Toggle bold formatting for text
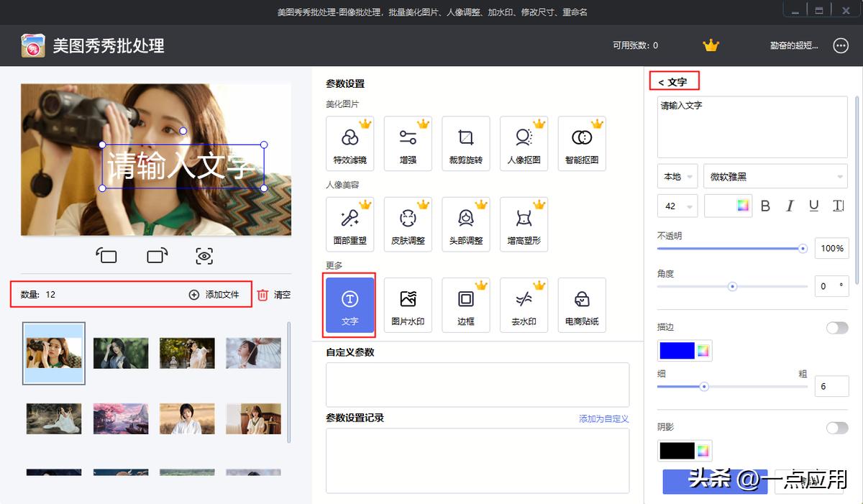Screen dimensions: 863x504 [765, 206]
